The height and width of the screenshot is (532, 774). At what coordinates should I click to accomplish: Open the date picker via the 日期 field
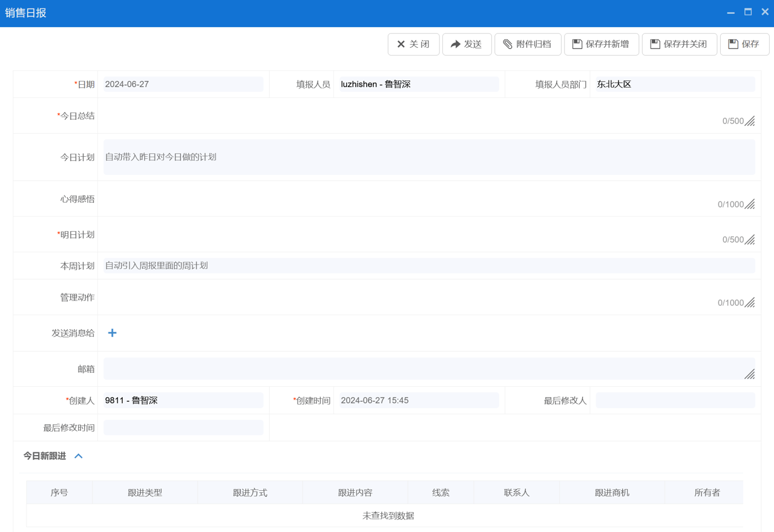(182, 84)
